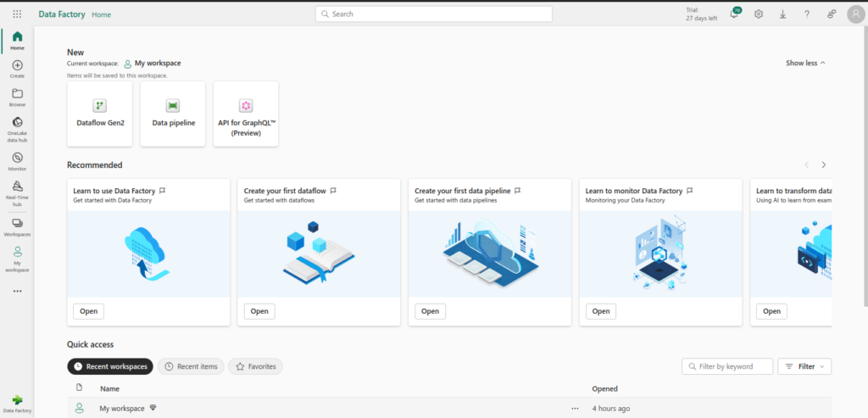This screenshot has height=418, width=868.
Task: Expand the Filter dropdown
Action: coord(804,366)
